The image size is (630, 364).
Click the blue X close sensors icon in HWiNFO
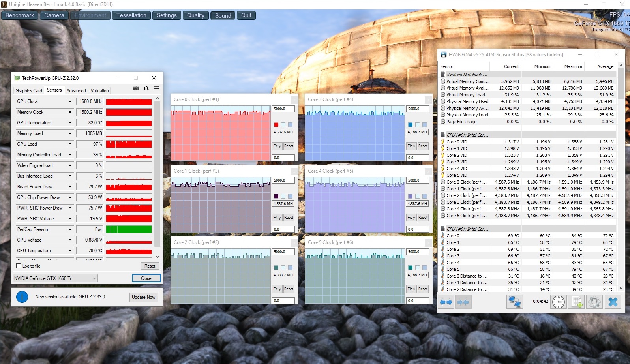(x=613, y=302)
